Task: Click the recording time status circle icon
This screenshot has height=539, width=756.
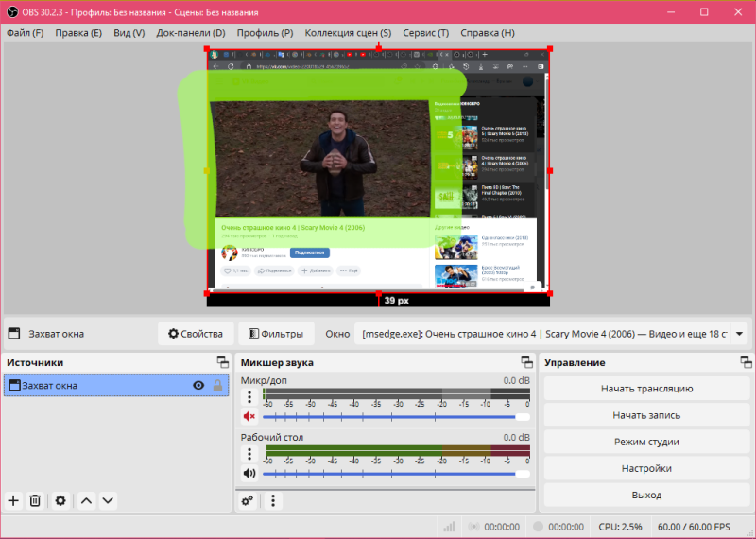Action: pyautogui.click(x=538, y=527)
